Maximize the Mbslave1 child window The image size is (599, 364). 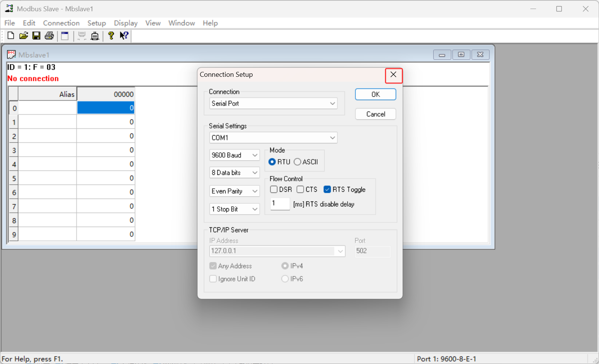click(x=461, y=55)
